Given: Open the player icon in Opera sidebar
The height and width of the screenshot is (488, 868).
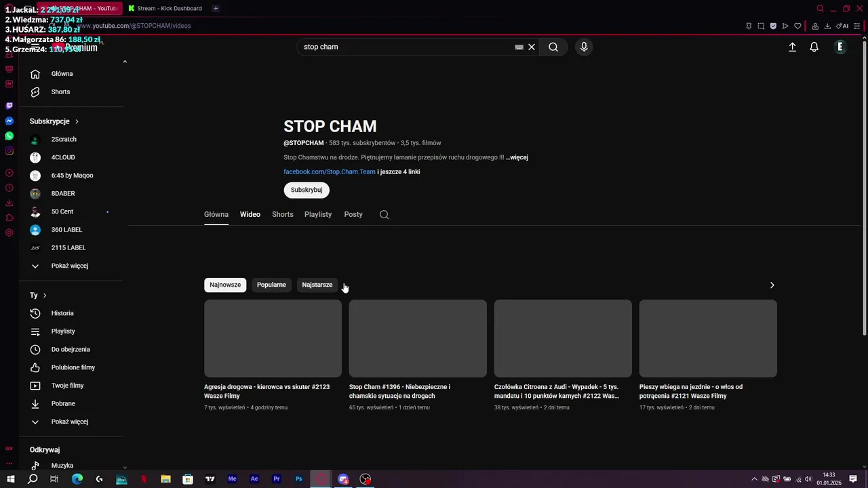Looking at the screenshot, I should 9,173.
